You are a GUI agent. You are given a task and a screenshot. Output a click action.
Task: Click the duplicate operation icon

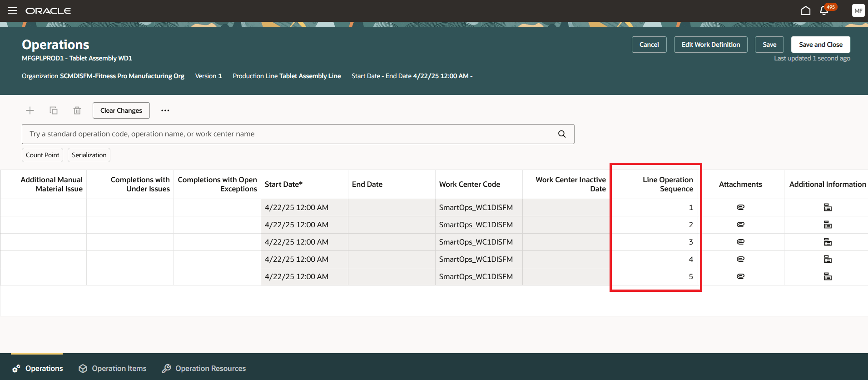54,110
